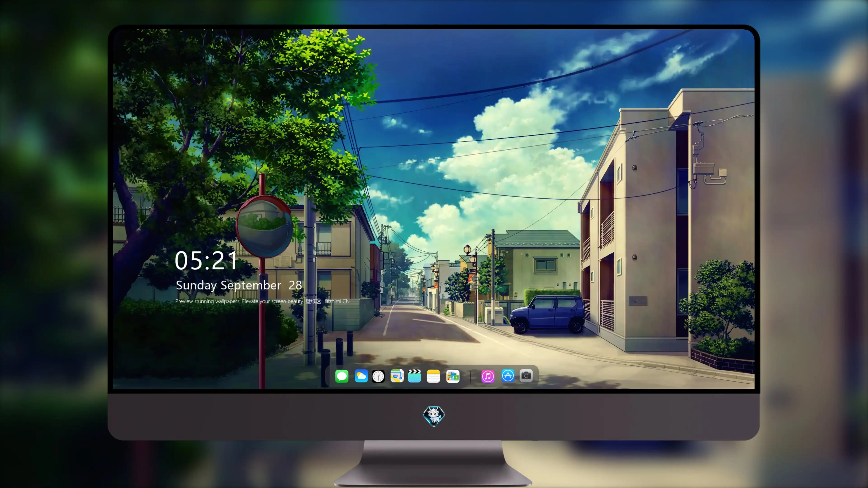Screen dimensions: 868x488
Task: Open the Weather app in the dock
Action: (361, 376)
